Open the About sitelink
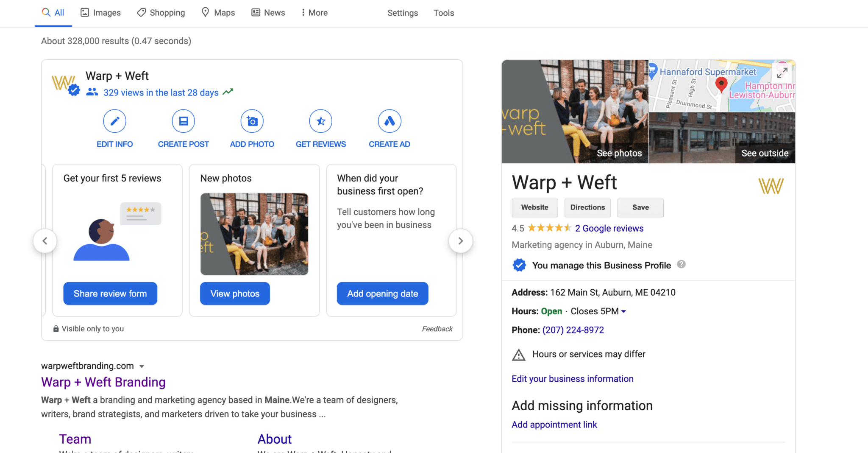 pos(275,439)
